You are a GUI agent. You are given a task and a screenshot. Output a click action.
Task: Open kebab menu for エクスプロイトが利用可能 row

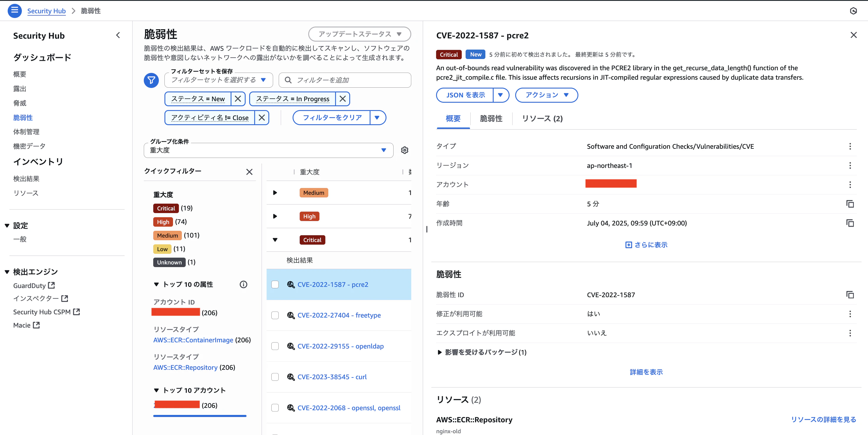click(x=850, y=333)
